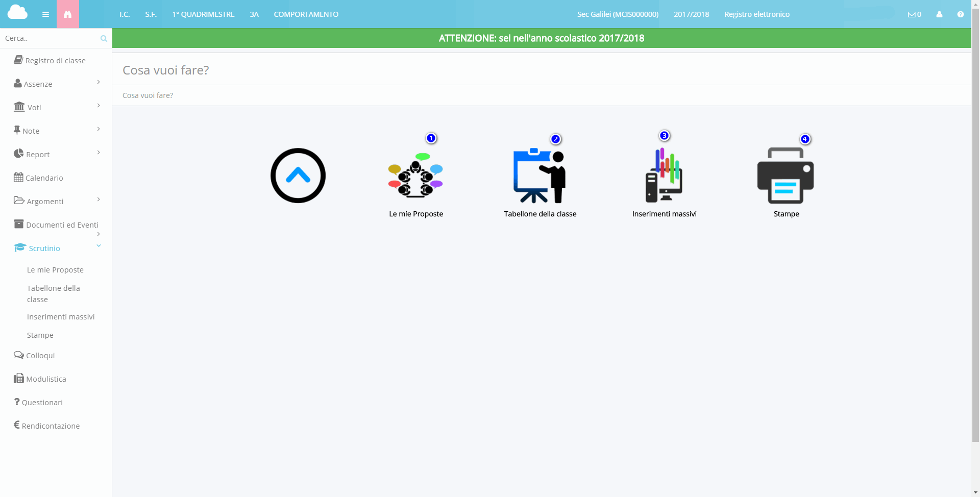Open the mail messages icon

912,14
